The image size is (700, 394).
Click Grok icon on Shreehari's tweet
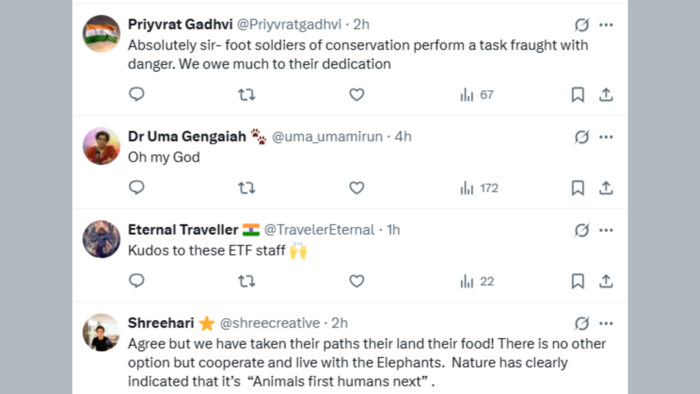click(x=582, y=323)
